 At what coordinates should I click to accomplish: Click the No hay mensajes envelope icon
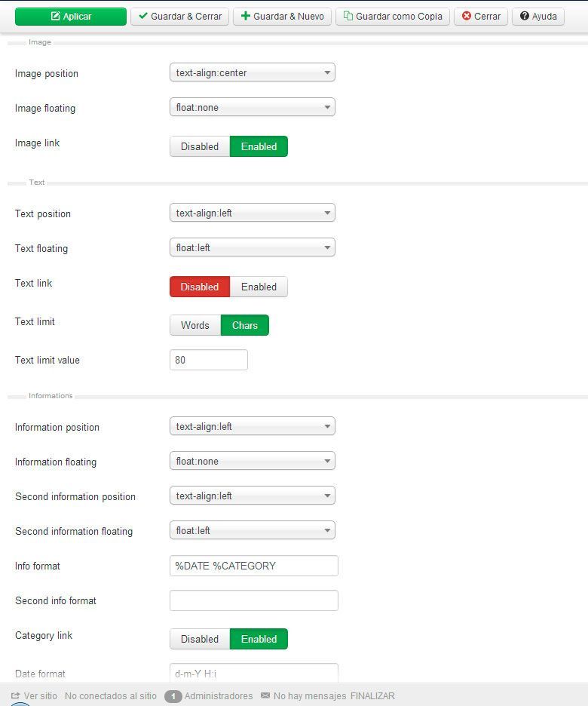tap(265, 695)
